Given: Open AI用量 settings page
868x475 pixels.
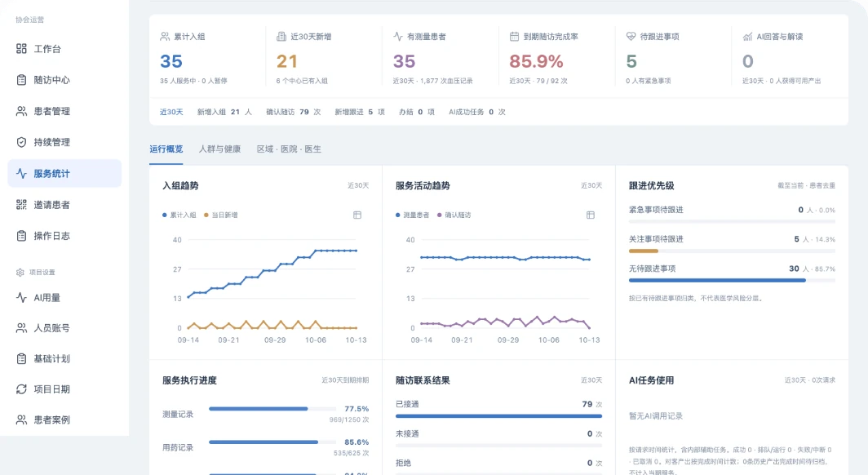Looking at the screenshot, I should point(64,297).
